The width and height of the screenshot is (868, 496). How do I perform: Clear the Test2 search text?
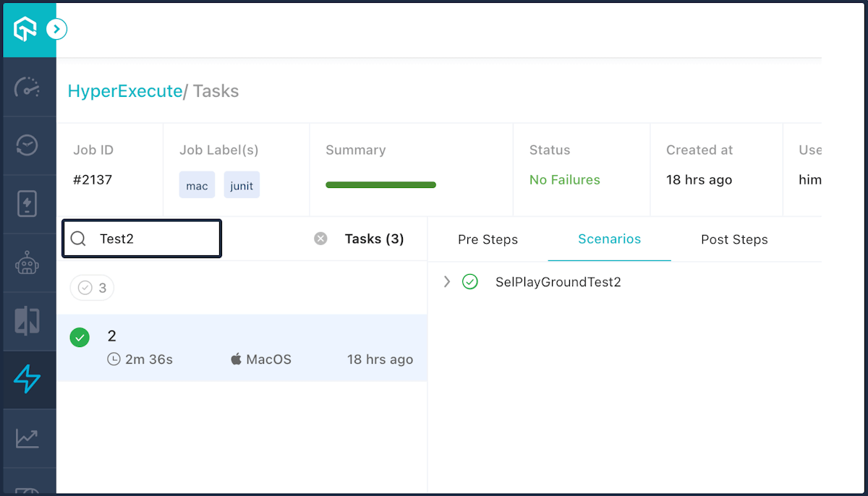click(x=320, y=239)
